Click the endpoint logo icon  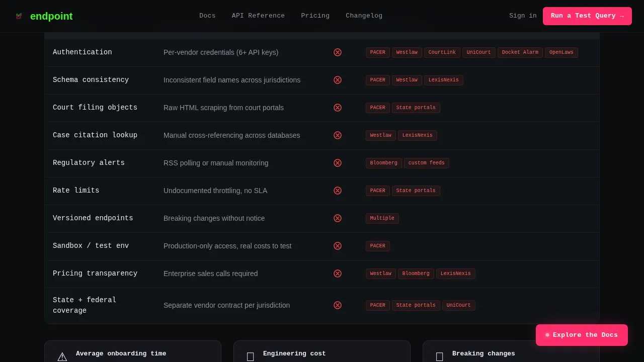tap(19, 16)
